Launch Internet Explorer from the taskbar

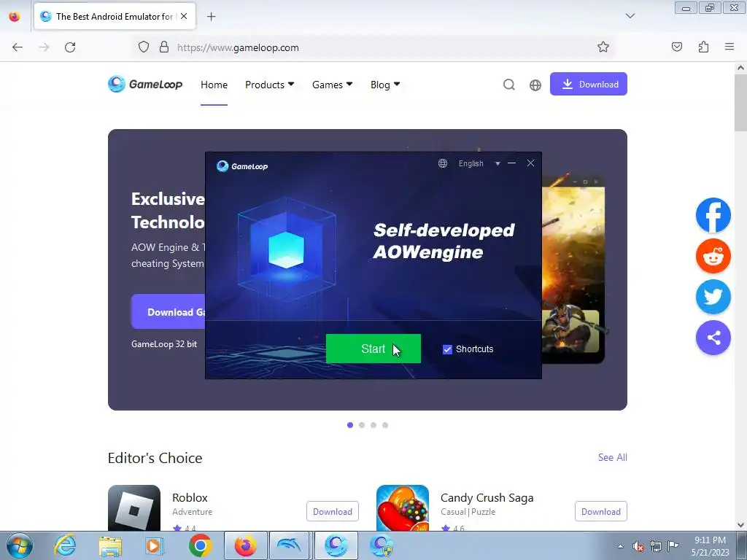pyautogui.click(x=65, y=545)
